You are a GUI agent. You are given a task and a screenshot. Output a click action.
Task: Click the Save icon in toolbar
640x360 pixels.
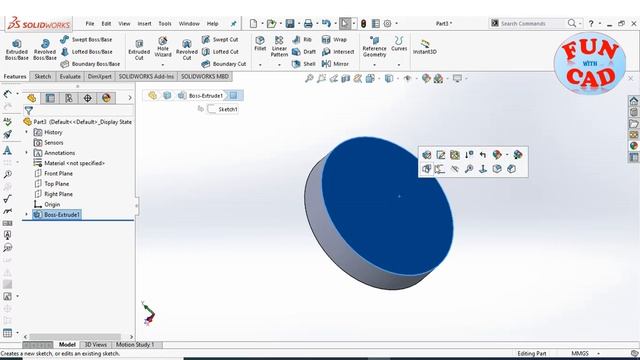[x=290, y=24]
